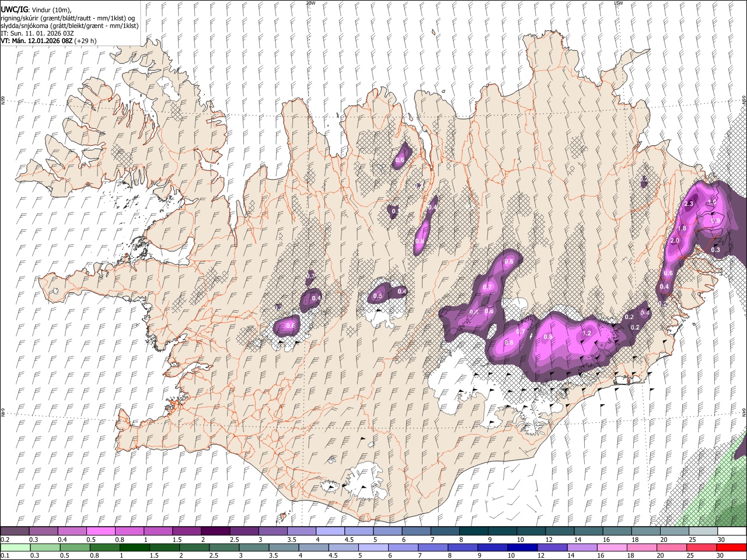Image resolution: width=747 pixels, height=560 pixels.
Task: Click the '1.8' snowfall value label
Action: point(682,229)
